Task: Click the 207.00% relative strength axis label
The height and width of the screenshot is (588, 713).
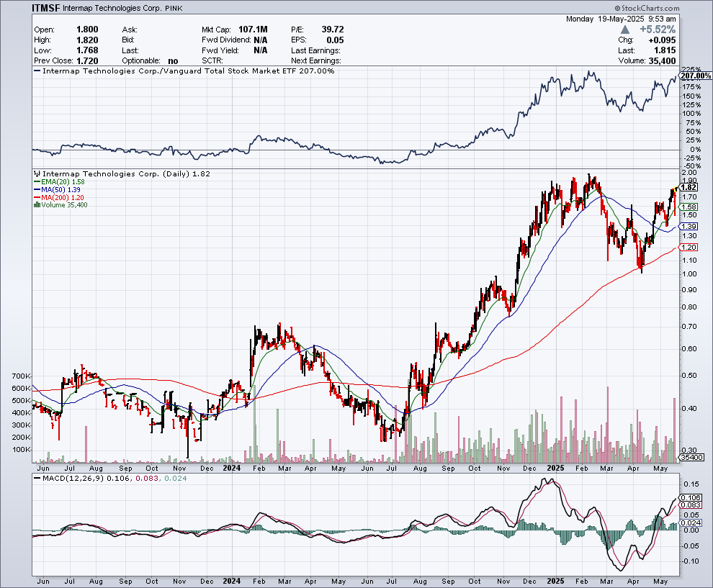Action: (x=696, y=76)
